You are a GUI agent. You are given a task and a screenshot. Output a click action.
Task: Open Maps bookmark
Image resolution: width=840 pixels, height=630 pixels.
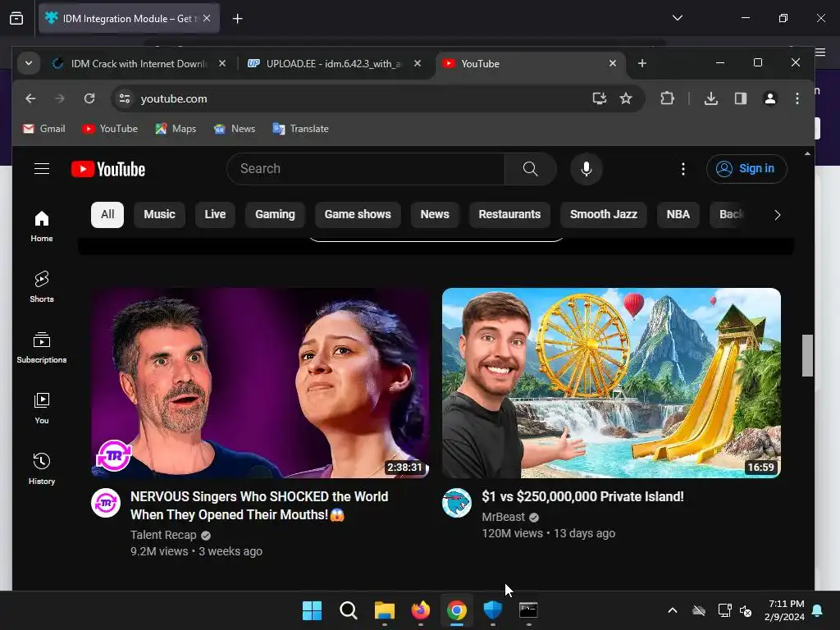[x=176, y=129]
